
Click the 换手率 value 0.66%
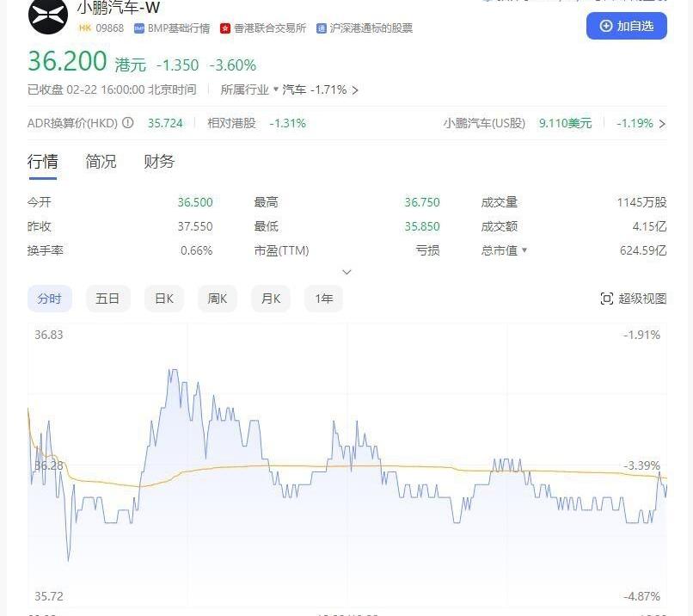[196, 250]
